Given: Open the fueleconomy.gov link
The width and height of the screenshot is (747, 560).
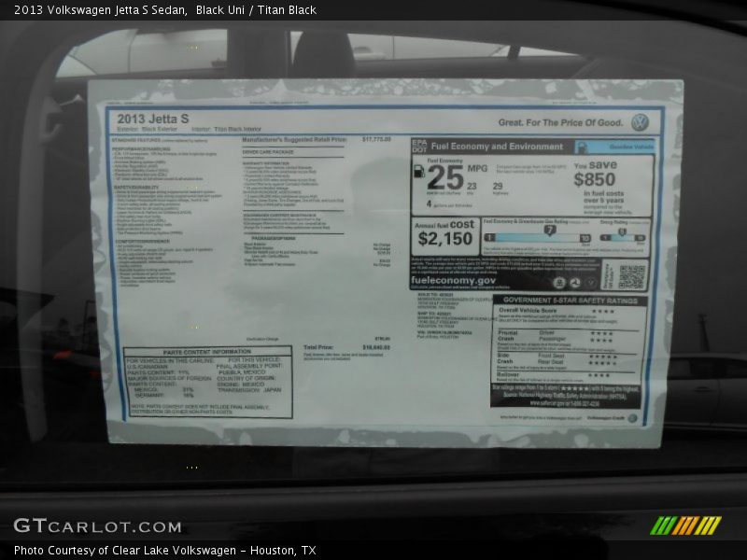Looking at the screenshot, I should pos(454,280).
